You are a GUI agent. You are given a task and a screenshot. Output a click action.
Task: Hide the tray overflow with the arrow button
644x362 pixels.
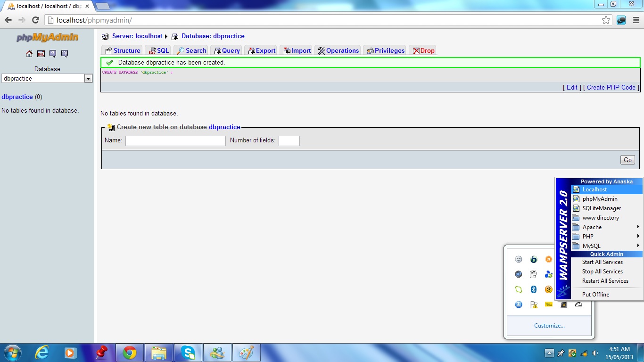coord(549,353)
